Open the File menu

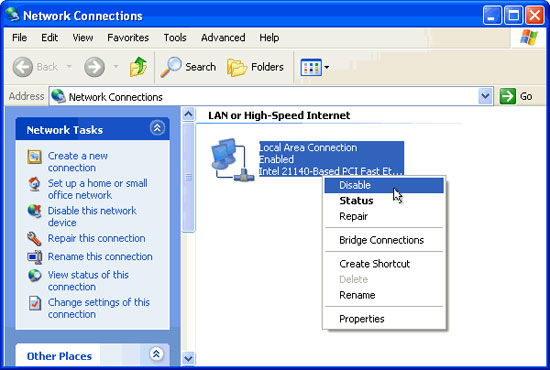coord(19,38)
